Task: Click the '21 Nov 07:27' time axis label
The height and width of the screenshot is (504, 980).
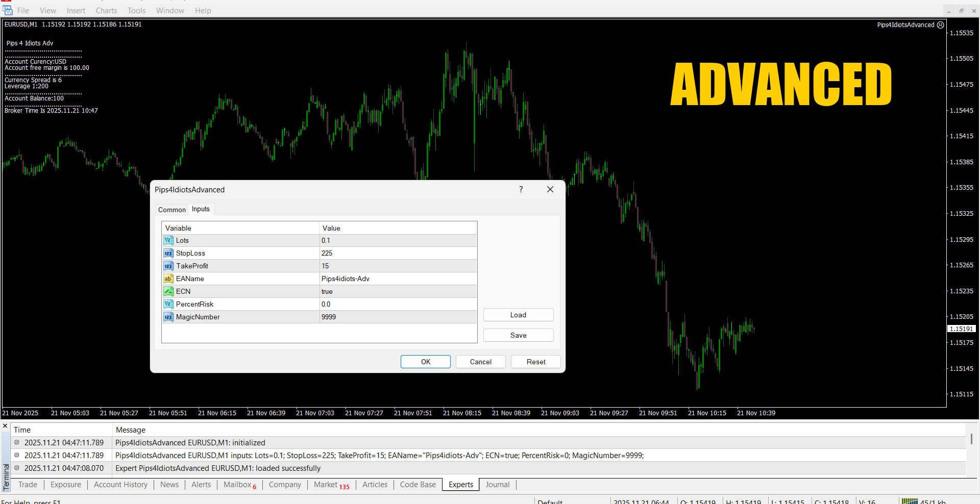Action: [364, 413]
